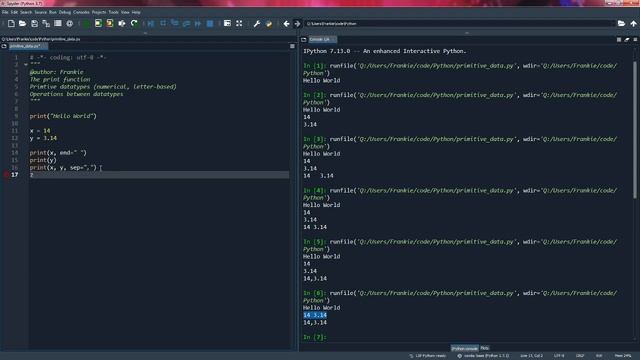This screenshot has width=640, height=360.
Task: Click the symbol finder @ icon
Action: pyautogui.click(x=69, y=24)
